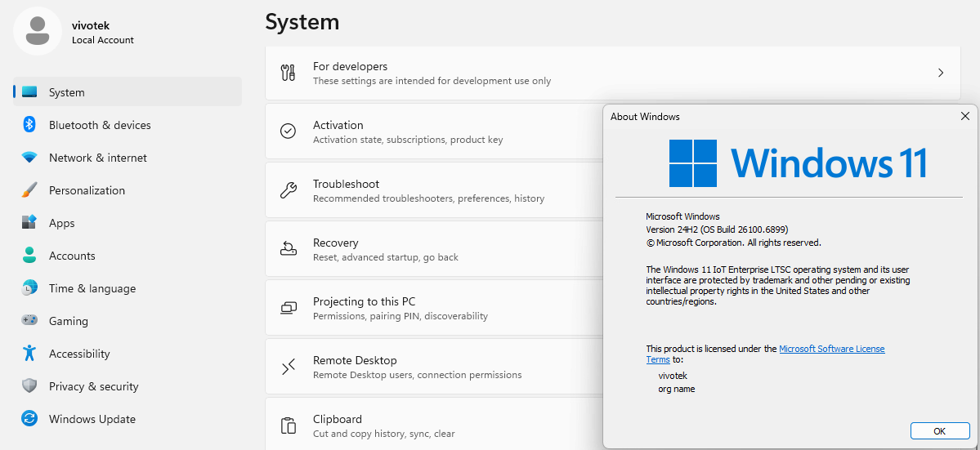Viewport: 980px width, 450px height.
Task: Open the Activation settings row
Action: pos(434,131)
